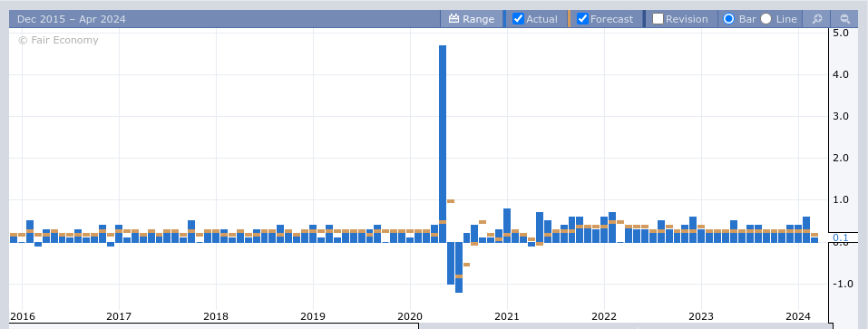Switch to Line chart radio button
Viewport: 868px width, 329px height.
click(766, 19)
